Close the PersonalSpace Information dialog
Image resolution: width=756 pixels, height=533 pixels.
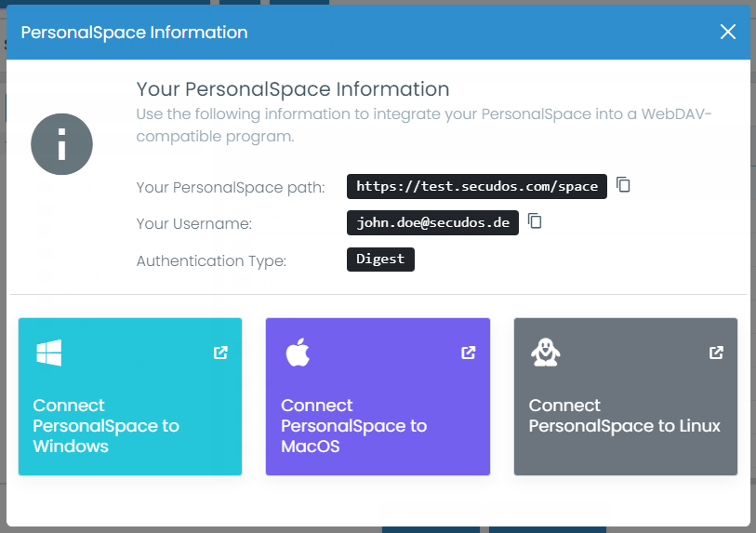pyautogui.click(x=727, y=32)
